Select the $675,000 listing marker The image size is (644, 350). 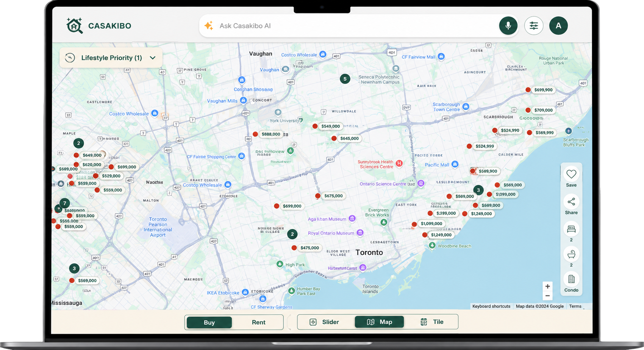coord(330,196)
